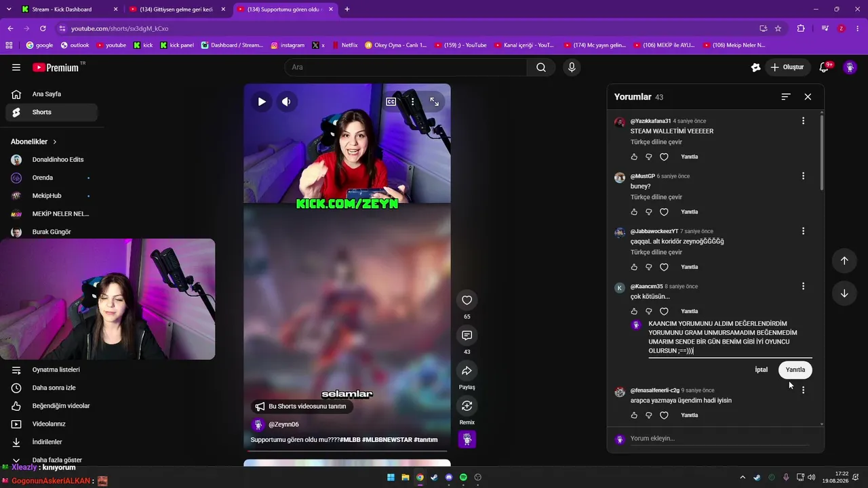Open the @Zeynn06 channel link
Screen dimensions: 868x488
pyautogui.click(x=283, y=424)
